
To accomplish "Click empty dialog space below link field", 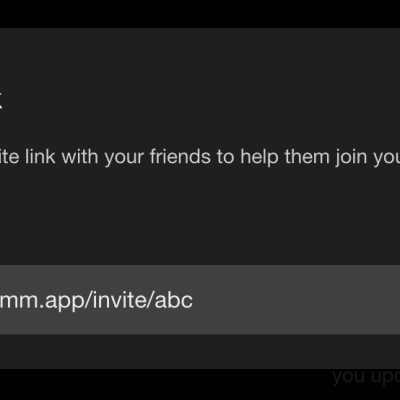I will (200, 352).
